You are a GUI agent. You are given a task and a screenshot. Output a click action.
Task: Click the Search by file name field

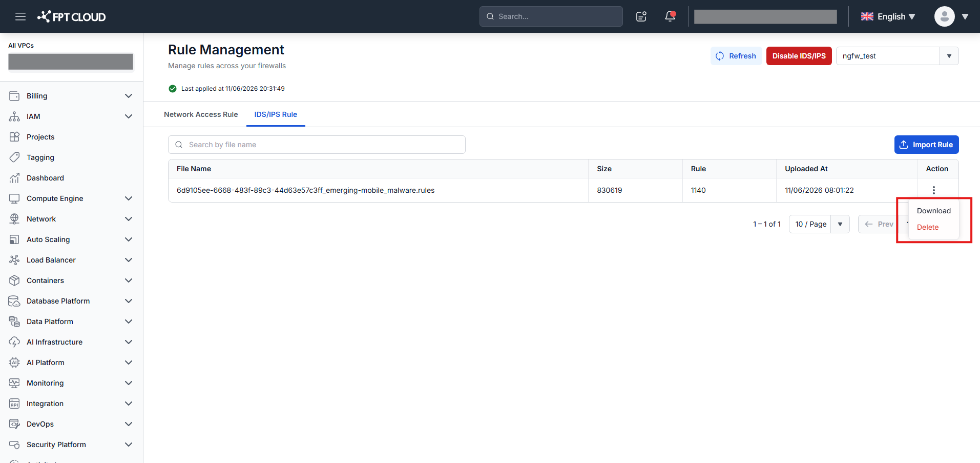pyautogui.click(x=317, y=145)
